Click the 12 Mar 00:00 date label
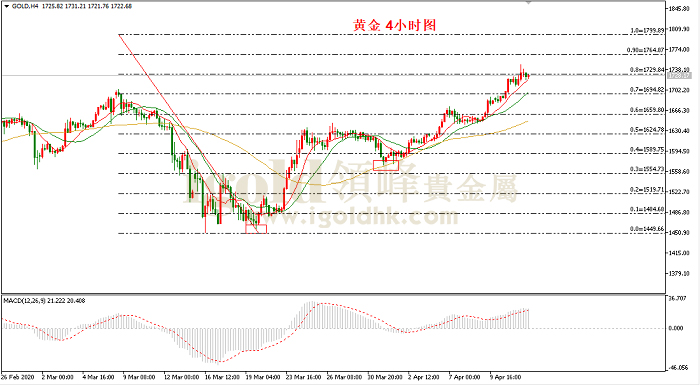Screen dimensions: 700x385 point(181,377)
